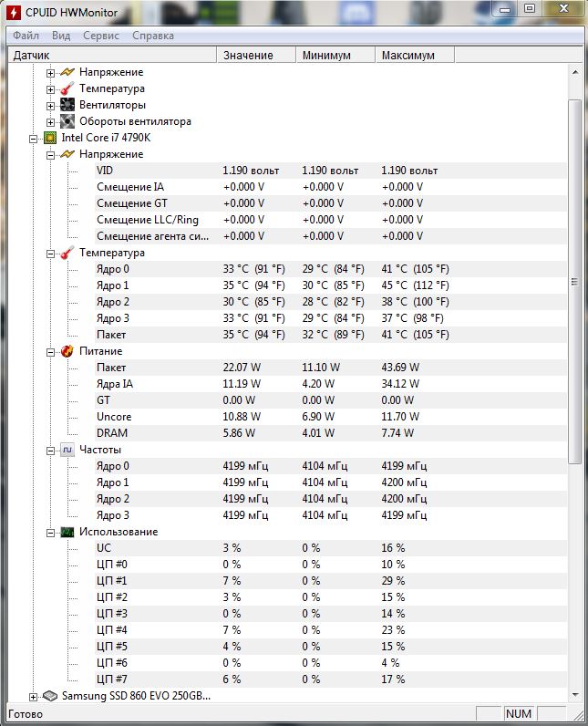Click the Samsung SSD 860 EVO drive icon
The height and width of the screenshot is (726, 588).
pos(50,696)
